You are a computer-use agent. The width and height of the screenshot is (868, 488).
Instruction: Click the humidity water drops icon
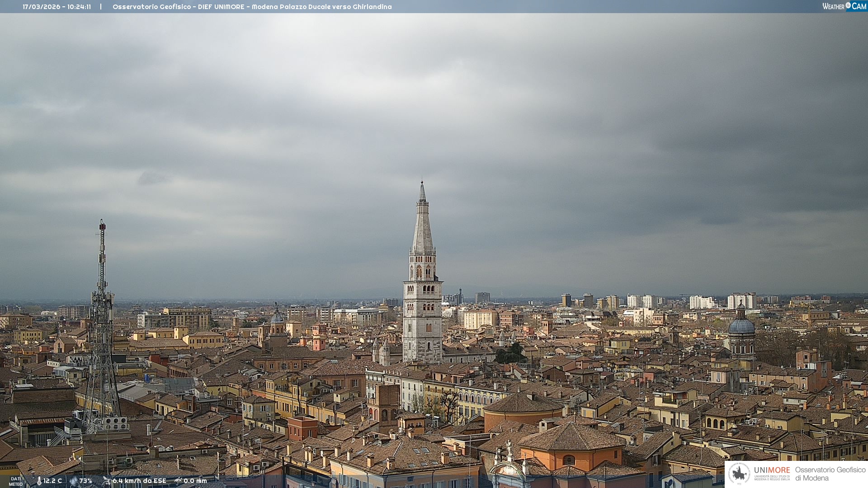pyautogui.click(x=73, y=481)
